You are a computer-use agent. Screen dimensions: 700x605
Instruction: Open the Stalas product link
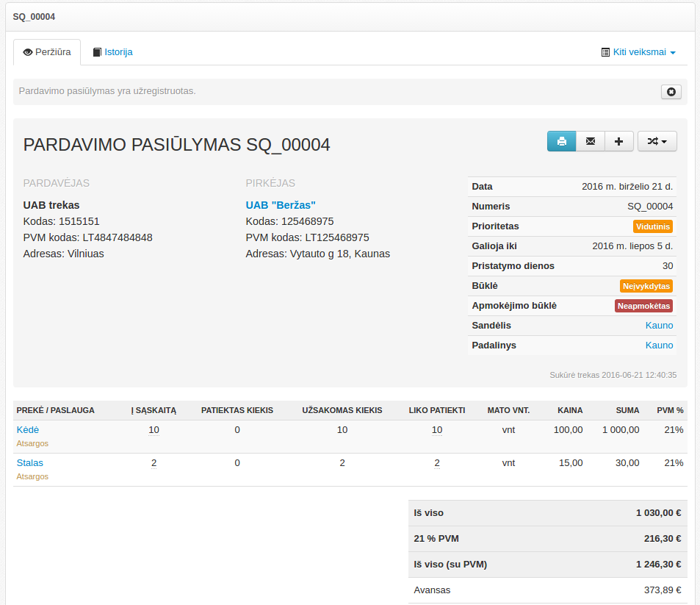point(30,463)
